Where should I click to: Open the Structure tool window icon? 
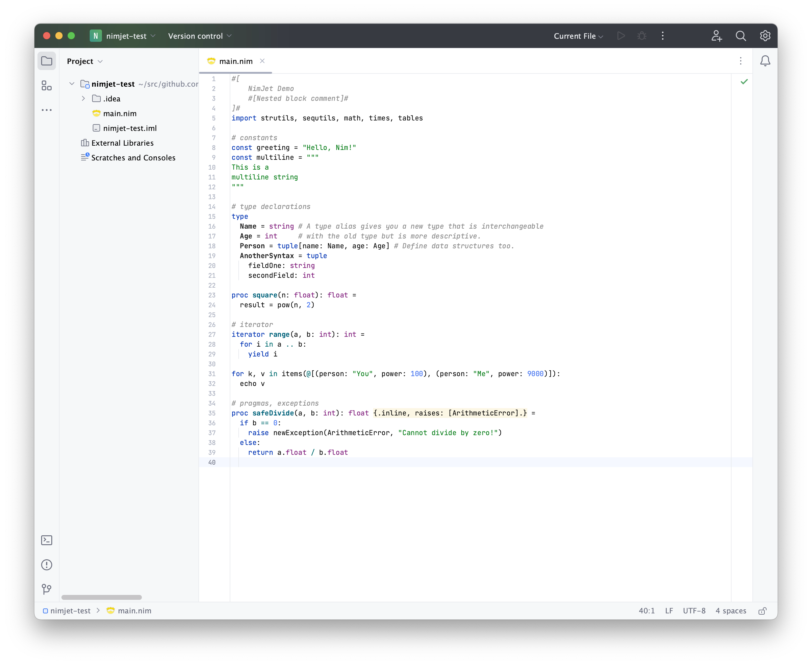click(46, 85)
